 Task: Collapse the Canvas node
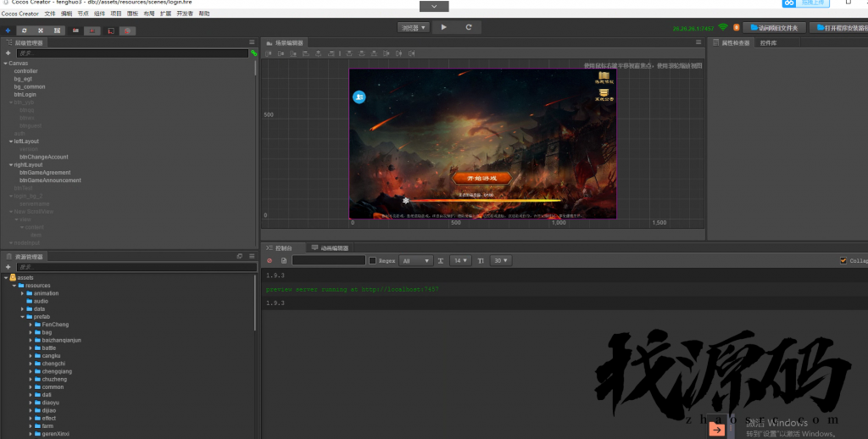[6, 63]
